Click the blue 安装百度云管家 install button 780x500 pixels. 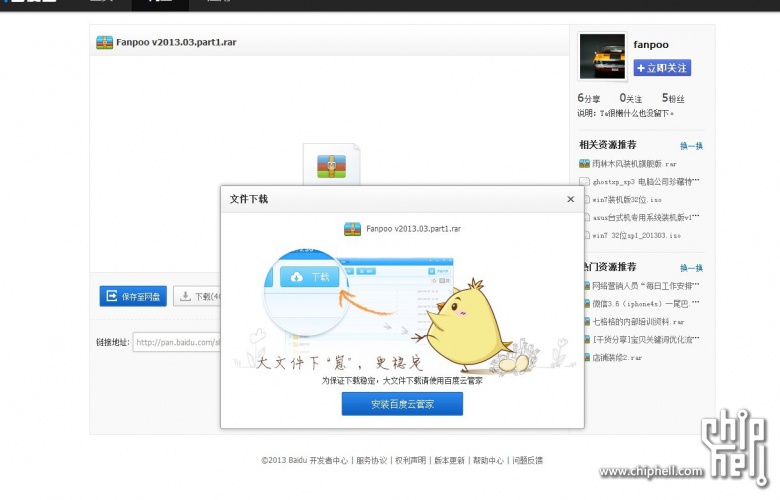pos(402,403)
